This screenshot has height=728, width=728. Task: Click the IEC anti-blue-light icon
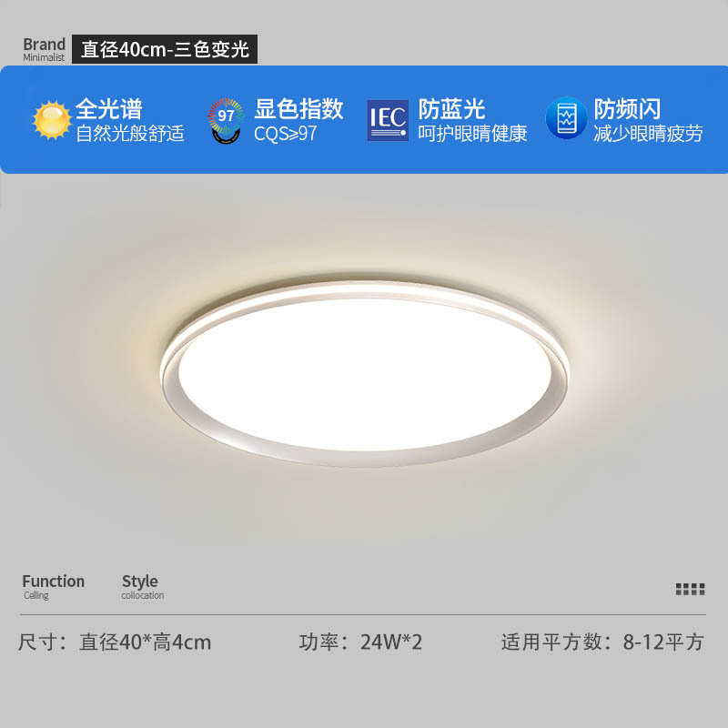click(388, 120)
